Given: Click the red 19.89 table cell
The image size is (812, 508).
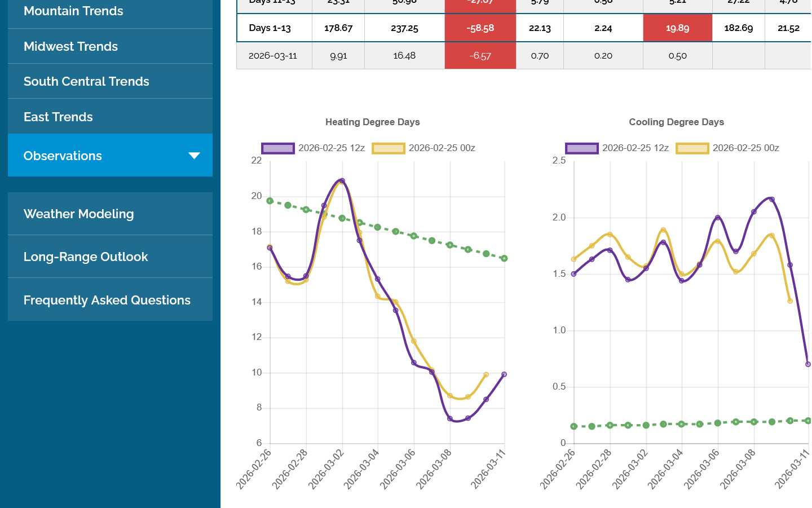Looking at the screenshot, I should pos(677,28).
